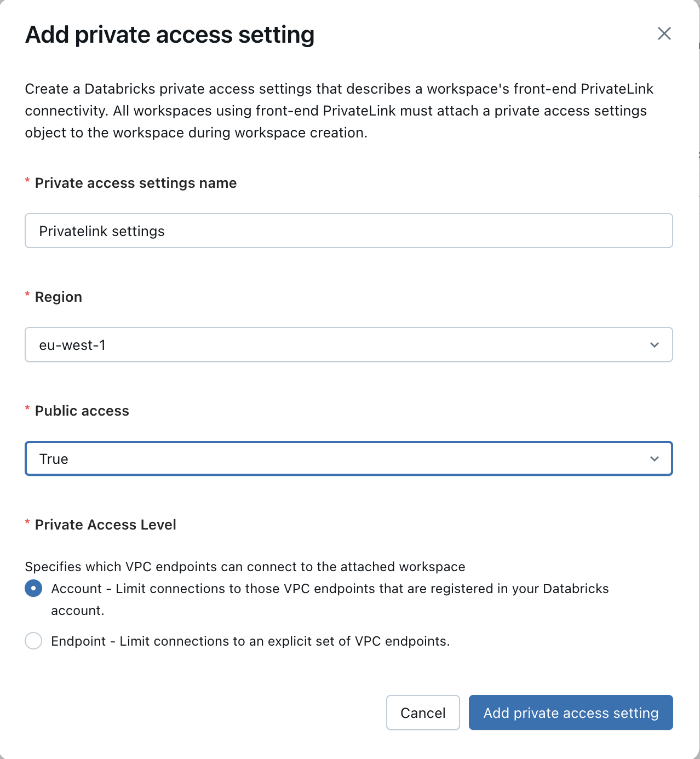Image resolution: width=700 pixels, height=759 pixels.
Task: Open the Region selector showing eu-west-1
Action: click(x=348, y=344)
